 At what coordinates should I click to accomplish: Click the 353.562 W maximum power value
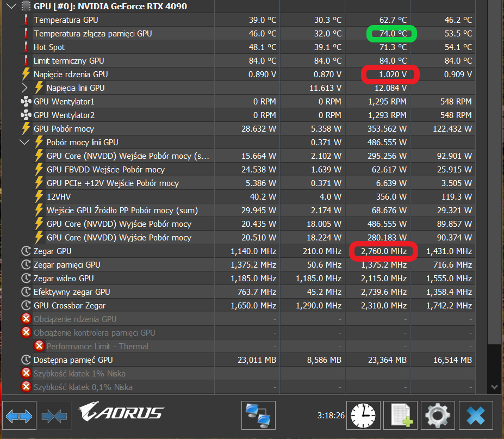pos(387,128)
